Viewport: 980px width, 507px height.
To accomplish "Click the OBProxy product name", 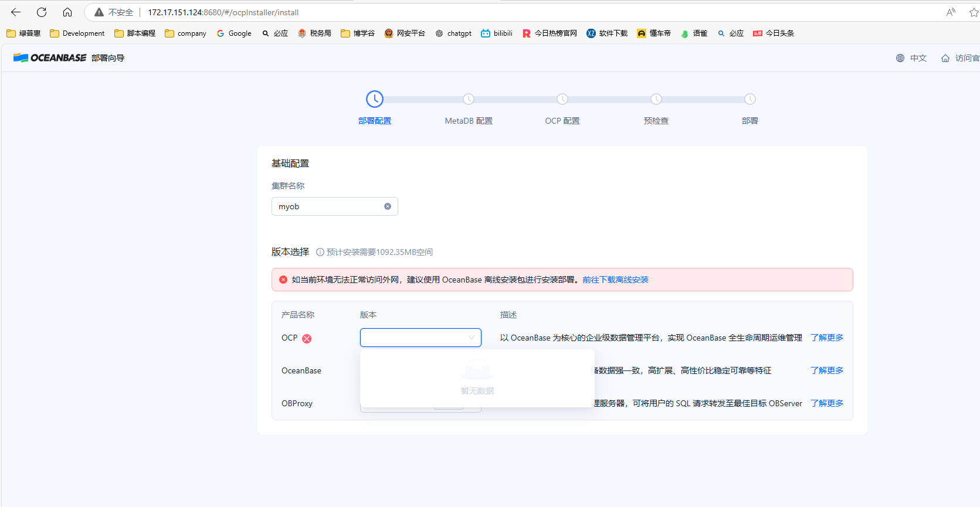I will pyautogui.click(x=297, y=403).
